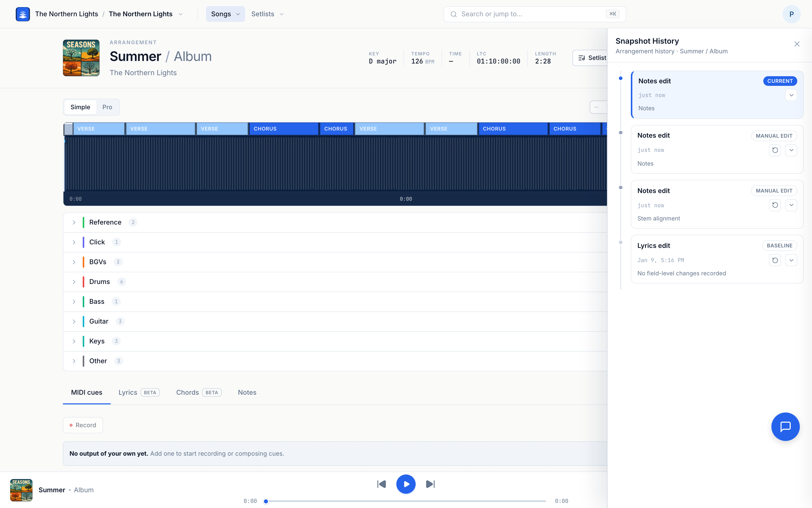This screenshot has height=508, width=812.
Task: Expand the Click stem group
Action: (x=74, y=242)
